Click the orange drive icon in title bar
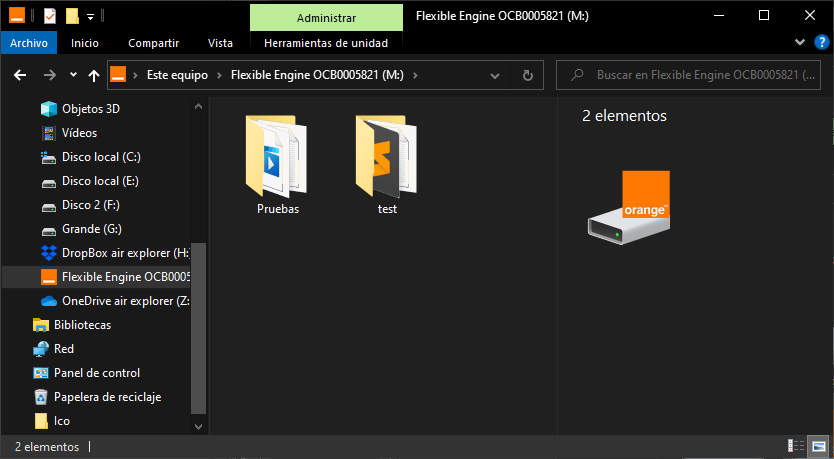Screen dimensions: 834x459 17,16
